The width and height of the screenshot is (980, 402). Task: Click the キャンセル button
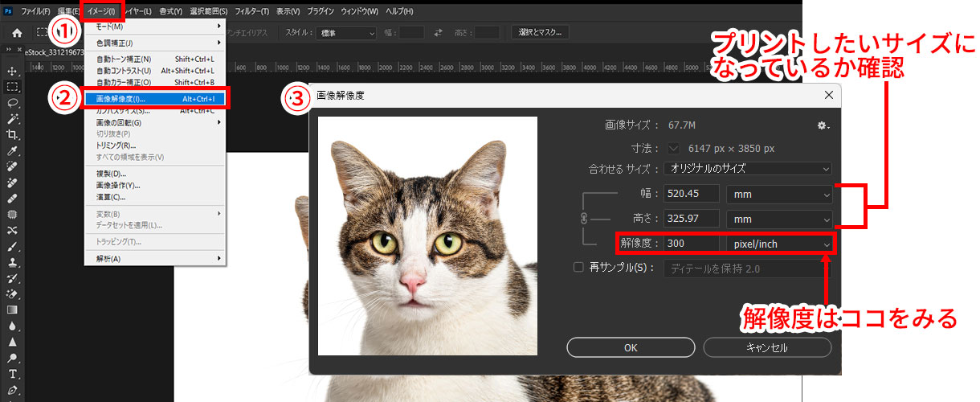click(767, 347)
